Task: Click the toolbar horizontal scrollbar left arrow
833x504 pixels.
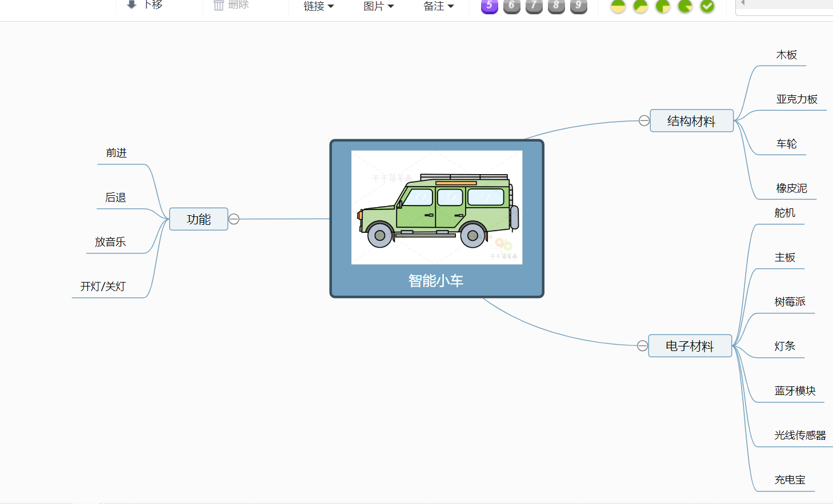Action: (743, 3)
